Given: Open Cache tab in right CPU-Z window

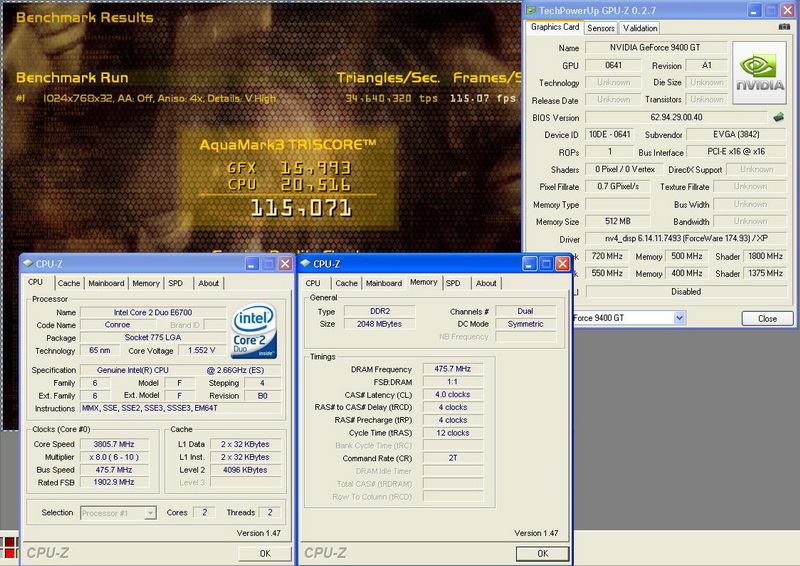Looking at the screenshot, I should click(346, 283).
